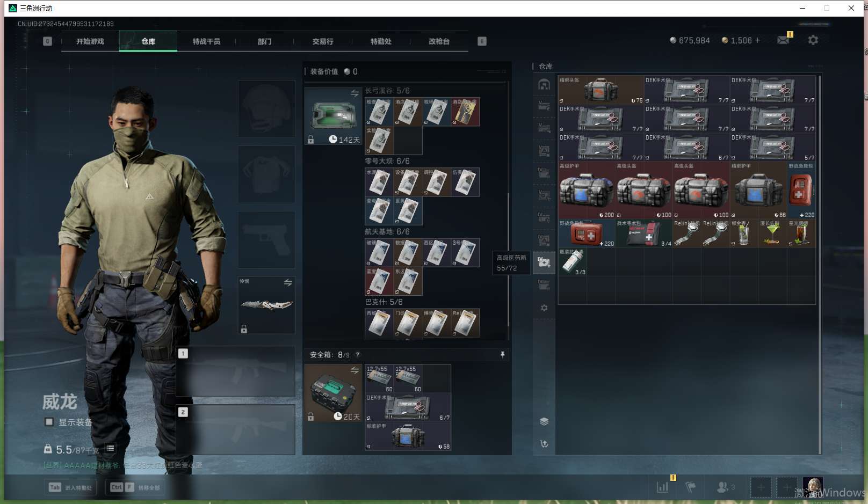Viewport: 868px width, 504px height.
Task: Open the 部门 tab
Action: coord(264,41)
